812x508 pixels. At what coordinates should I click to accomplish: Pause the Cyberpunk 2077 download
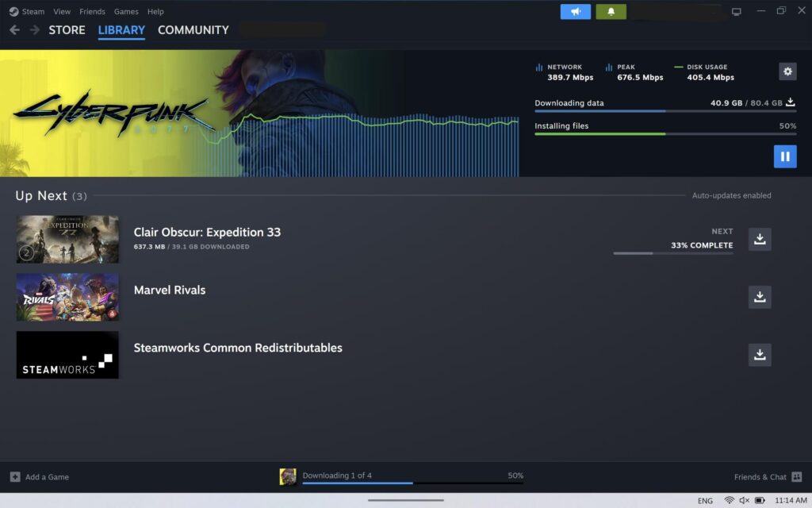click(785, 156)
